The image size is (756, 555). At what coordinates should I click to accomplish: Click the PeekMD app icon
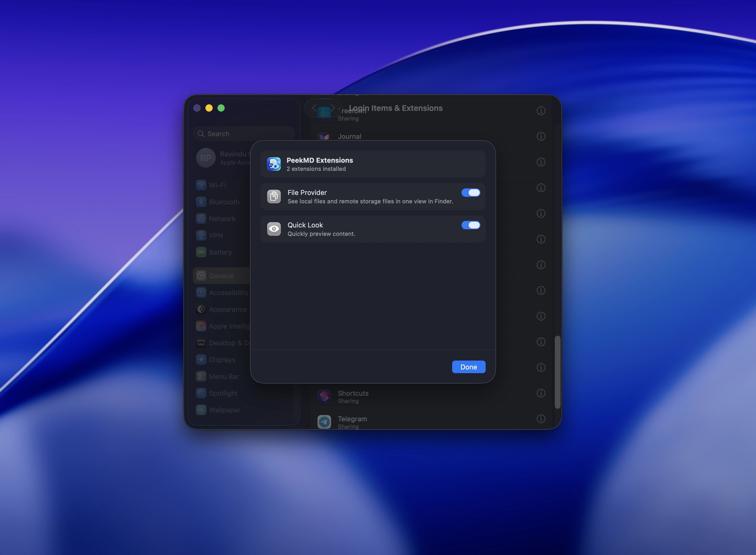point(274,164)
